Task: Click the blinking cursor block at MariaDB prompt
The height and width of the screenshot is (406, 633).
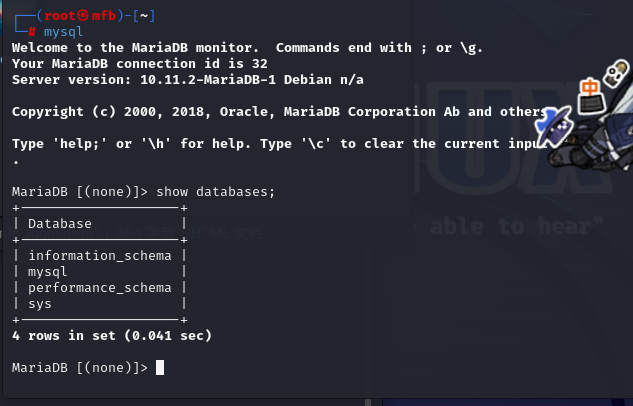Action: tap(160, 367)
